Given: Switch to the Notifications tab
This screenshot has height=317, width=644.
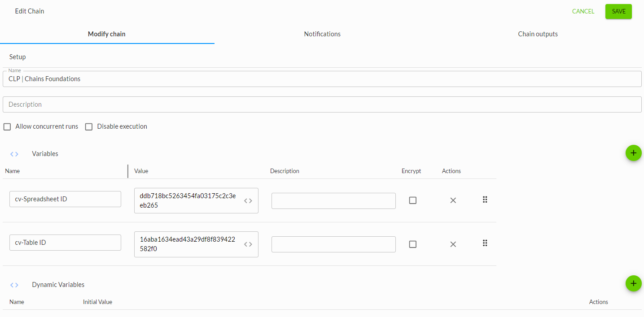Looking at the screenshot, I should point(322,34).
